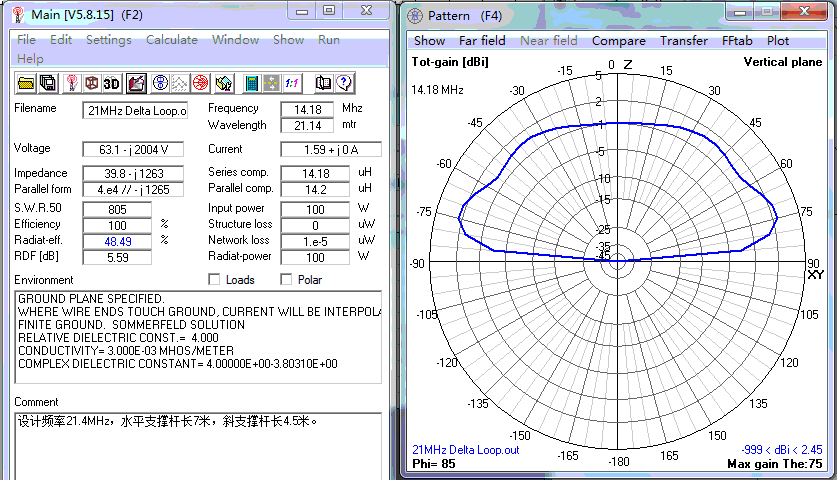Click '21MHz Delta Loop.out' label in Pattern
837x480 pixels.
click(x=465, y=450)
